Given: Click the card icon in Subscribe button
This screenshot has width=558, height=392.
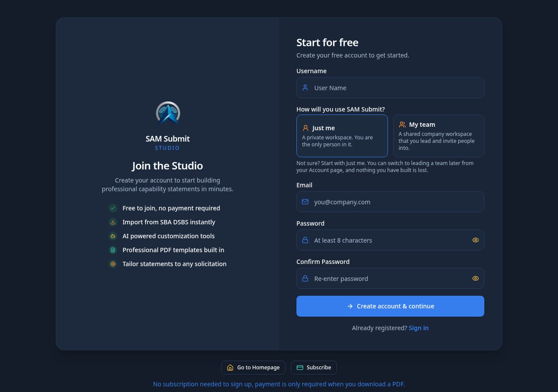Looking at the screenshot, I should [300, 368].
